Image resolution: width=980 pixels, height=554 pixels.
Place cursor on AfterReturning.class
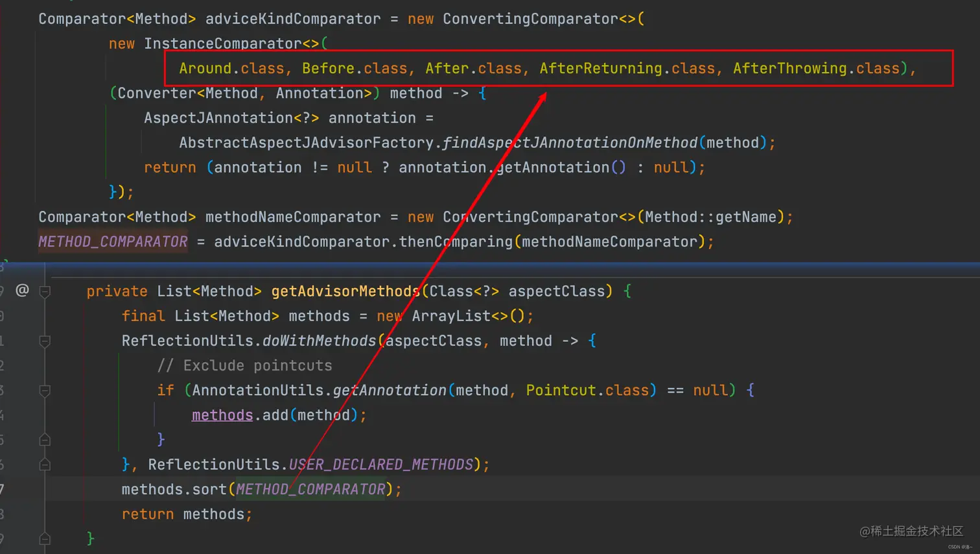pos(627,68)
